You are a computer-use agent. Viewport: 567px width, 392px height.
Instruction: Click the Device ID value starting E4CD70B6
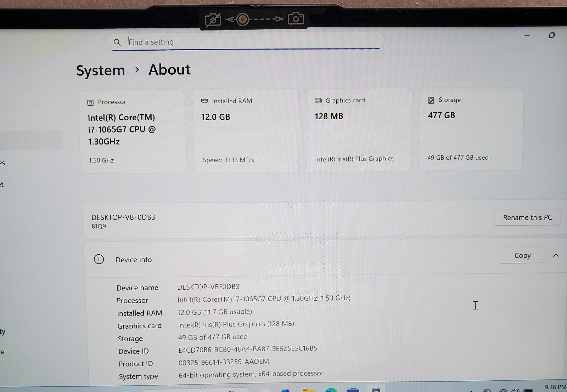point(248,349)
